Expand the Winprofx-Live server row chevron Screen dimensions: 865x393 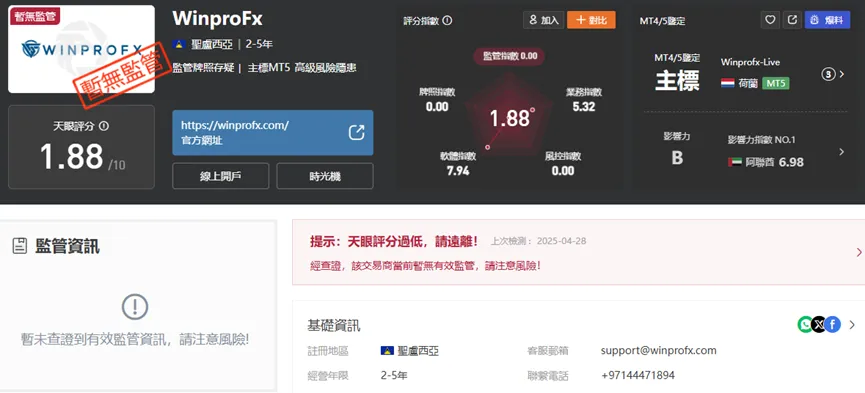pos(842,74)
